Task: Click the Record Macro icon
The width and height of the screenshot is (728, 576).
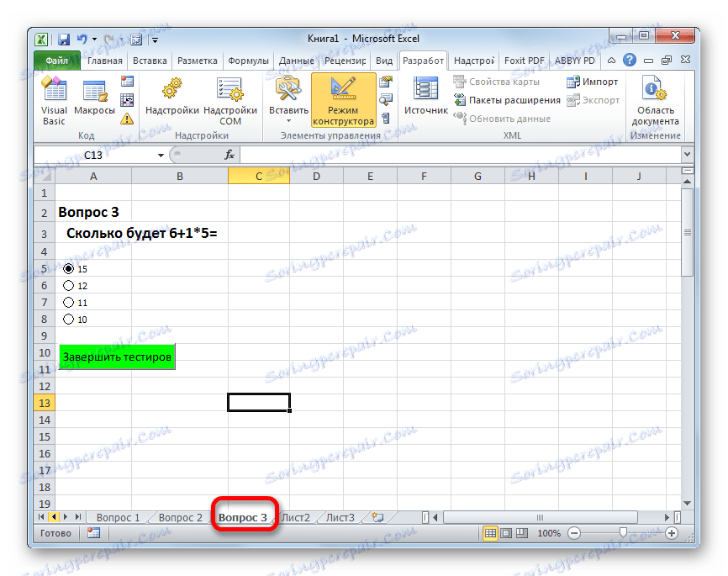Action: tap(127, 82)
